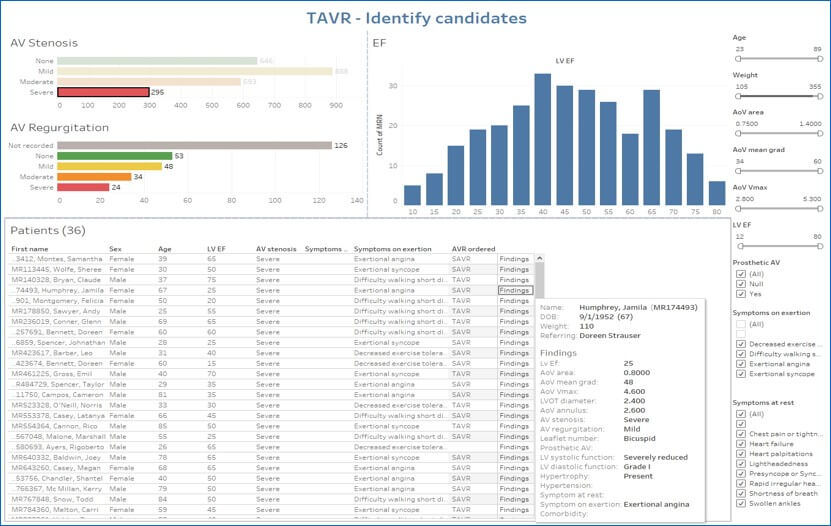Image resolution: width=831 pixels, height=526 pixels.
Task: Select the green None bar in AV Regurgitation
Action: point(115,156)
